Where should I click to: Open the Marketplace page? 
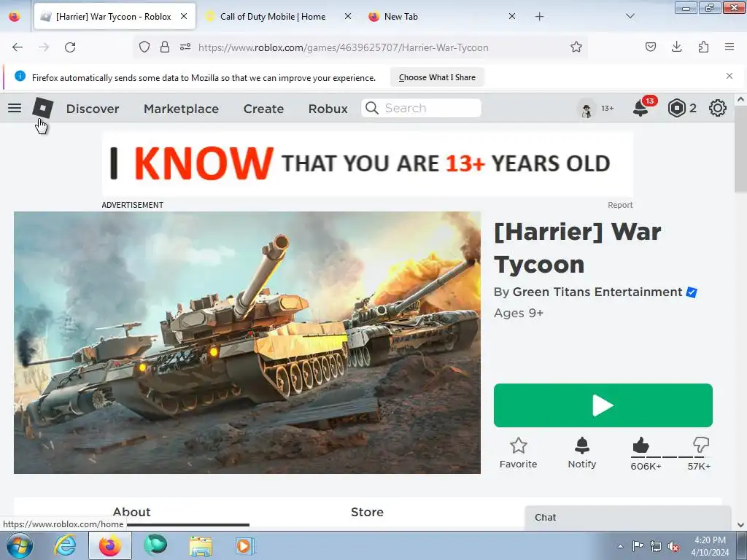(181, 109)
